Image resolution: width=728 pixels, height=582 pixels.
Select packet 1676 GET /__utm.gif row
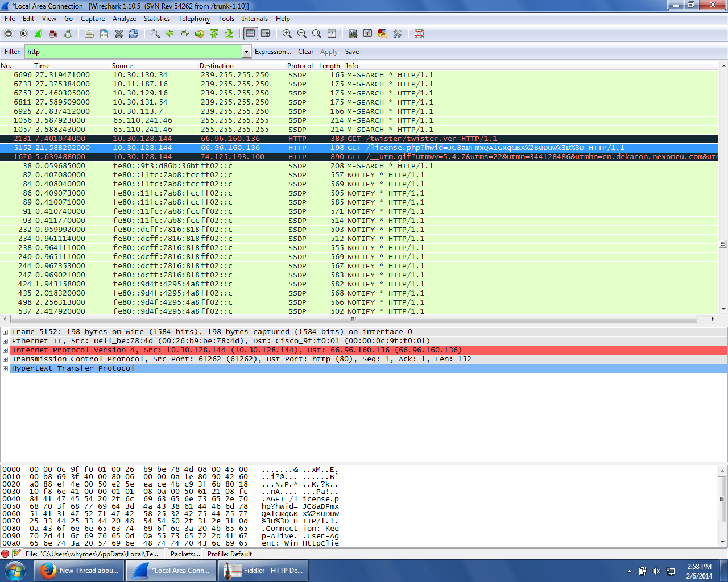[x=359, y=157]
